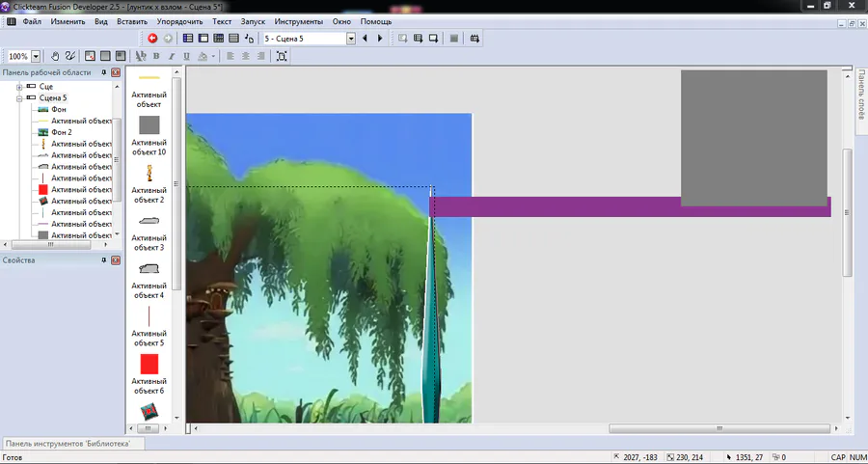Click the gray rectangle object on canvas
This screenshot has height=464, width=868.
pyautogui.click(x=754, y=138)
